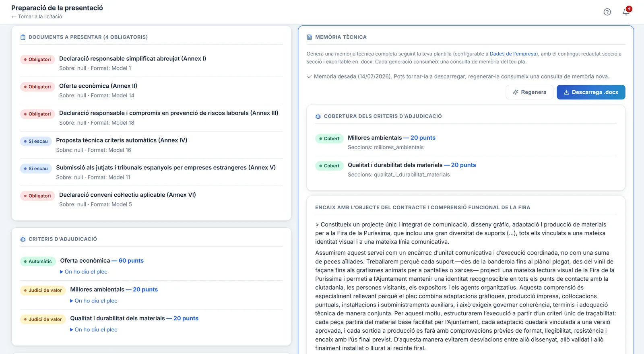Click Sobre: null · Format: Model 5

tap(95, 205)
